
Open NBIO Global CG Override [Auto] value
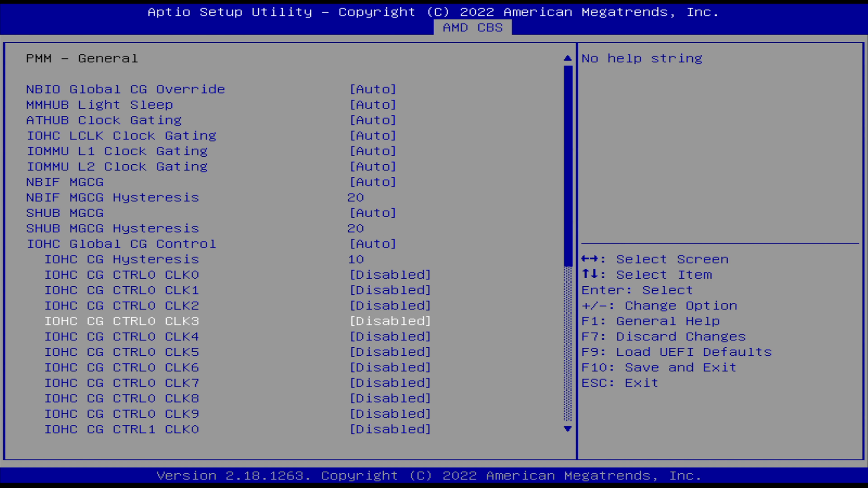pyautogui.click(x=373, y=89)
